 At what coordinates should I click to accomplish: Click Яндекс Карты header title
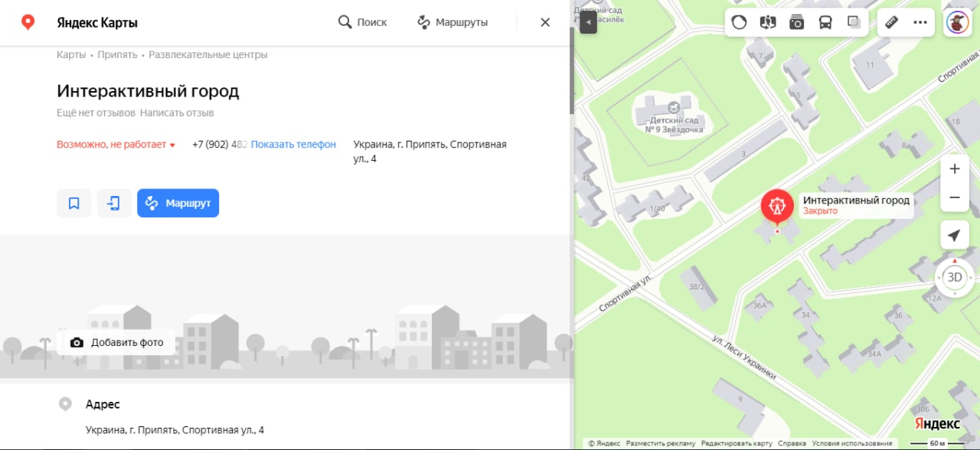coord(97,22)
